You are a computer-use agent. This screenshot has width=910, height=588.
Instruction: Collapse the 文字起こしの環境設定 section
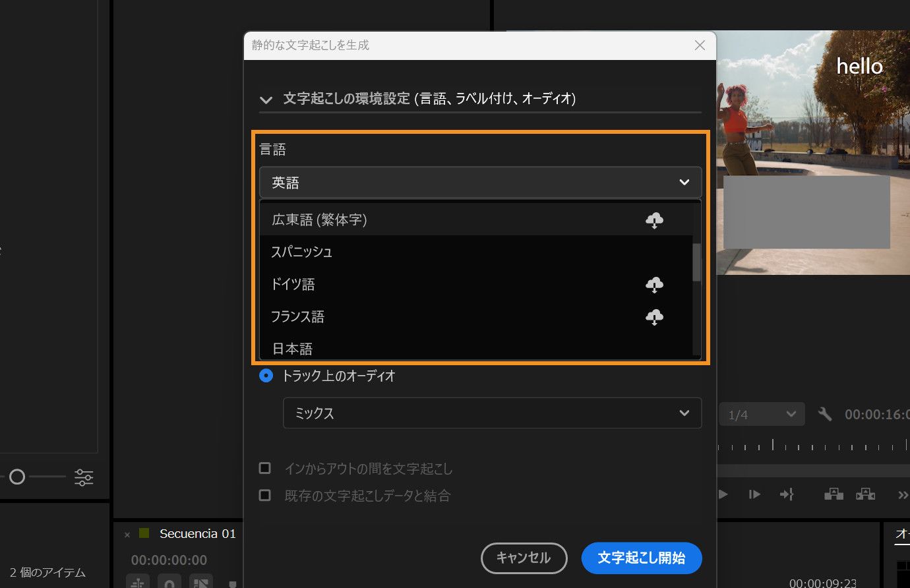[x=266, y=99]
